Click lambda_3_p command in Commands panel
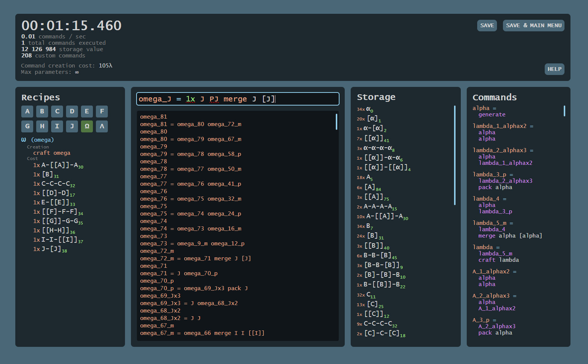The height and width of the screenshot is (364, 588). click(489, 175)
